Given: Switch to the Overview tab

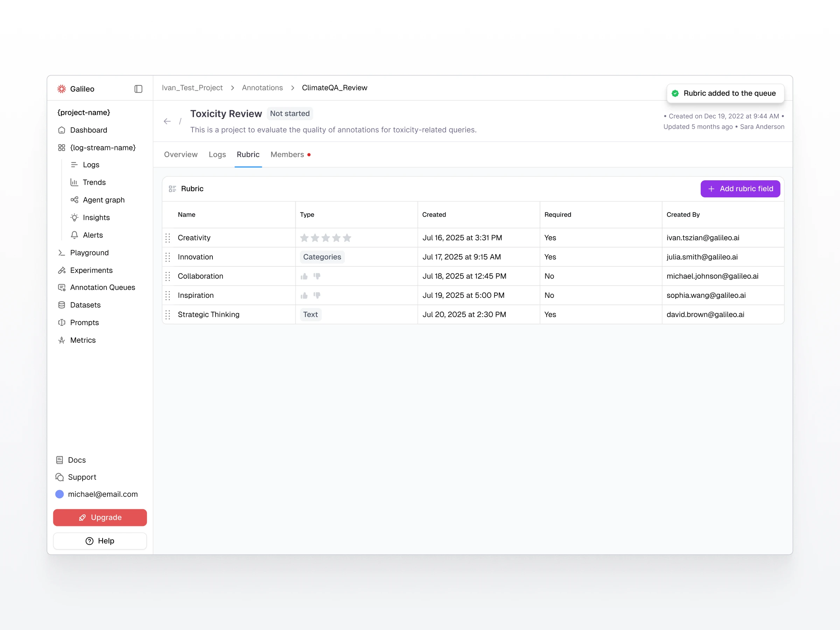Looking at the screenshot, I should [181, 155].
